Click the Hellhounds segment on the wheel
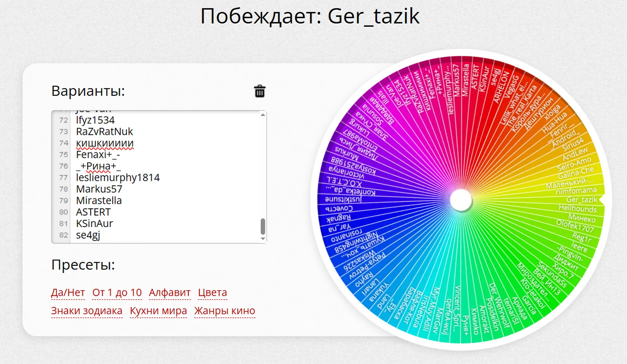 pos(578,209)
